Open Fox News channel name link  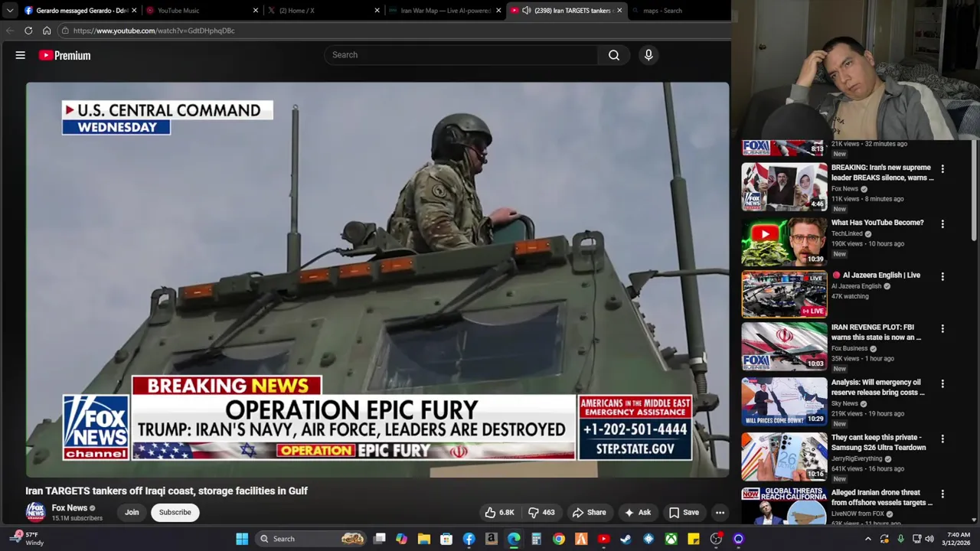click(x=69, y=508)
